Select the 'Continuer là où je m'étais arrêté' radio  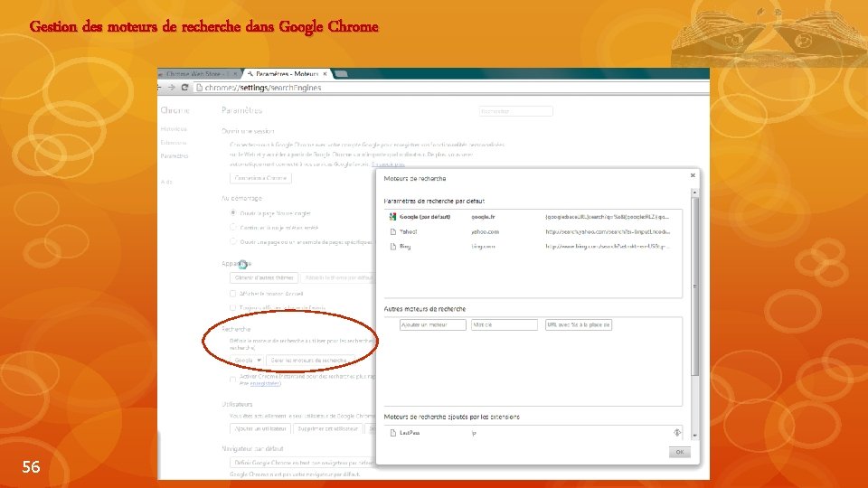pyautogui.click(x=233, y=227)
